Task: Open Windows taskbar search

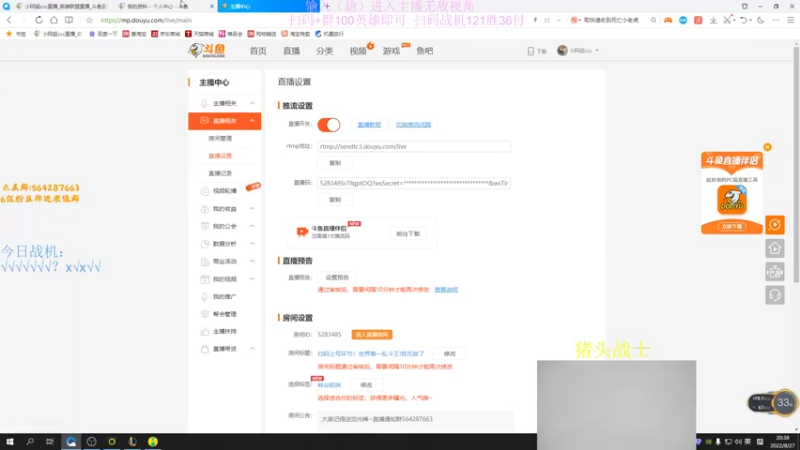Action: click(30, 442)
